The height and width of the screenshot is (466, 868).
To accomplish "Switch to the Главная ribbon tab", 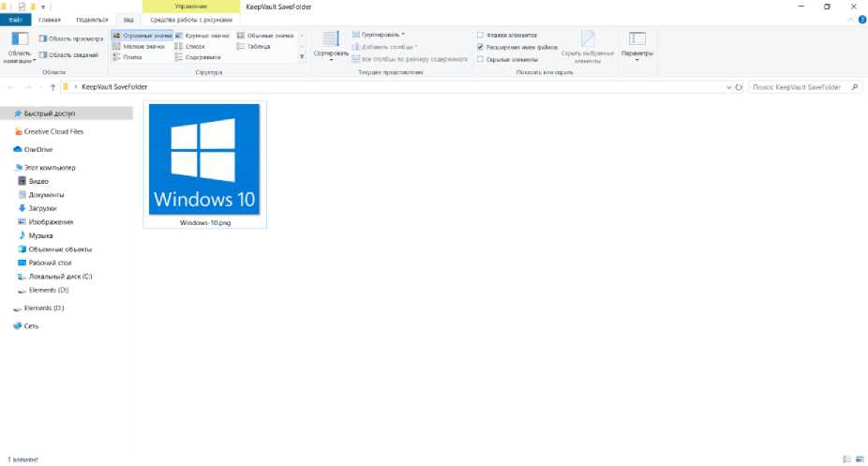I will 50,20.
